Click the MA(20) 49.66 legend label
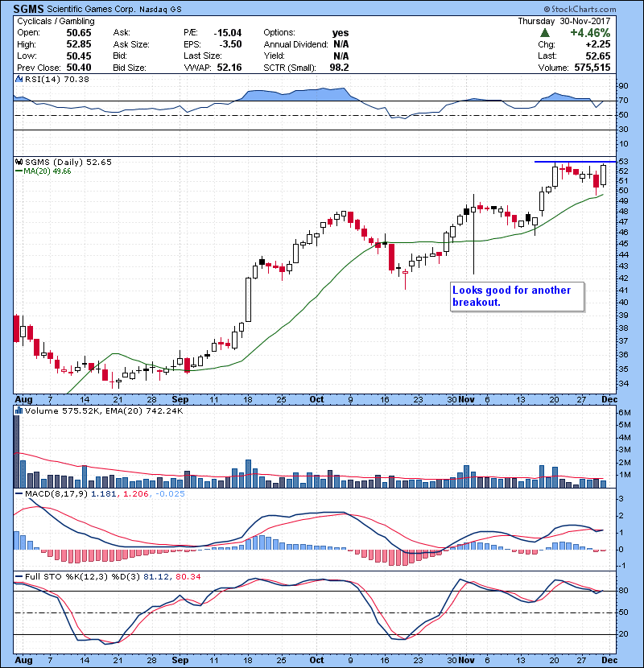Screen dimensions: 644x668 click(x=47, y=171)
